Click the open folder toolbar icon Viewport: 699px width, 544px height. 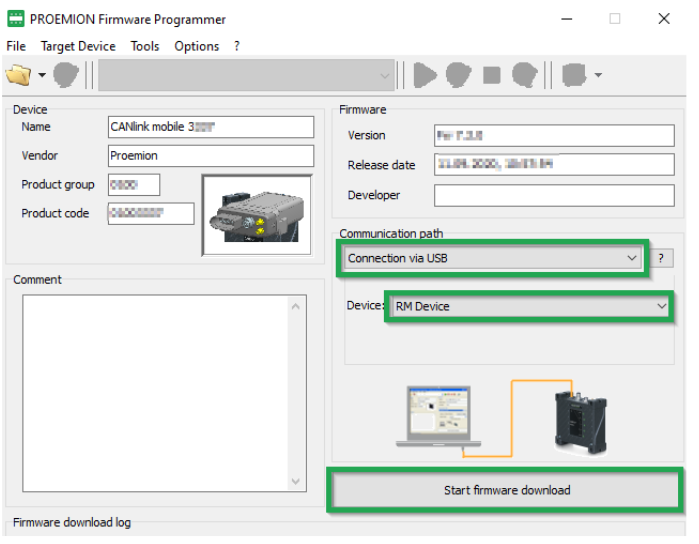(18, 75)
